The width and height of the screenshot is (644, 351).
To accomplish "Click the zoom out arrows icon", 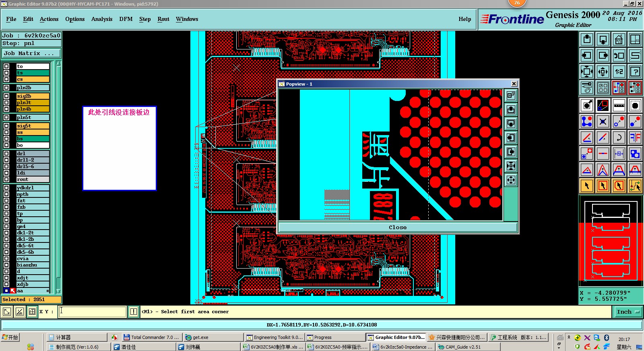I will pyautogui.click(x=603, y=72).
